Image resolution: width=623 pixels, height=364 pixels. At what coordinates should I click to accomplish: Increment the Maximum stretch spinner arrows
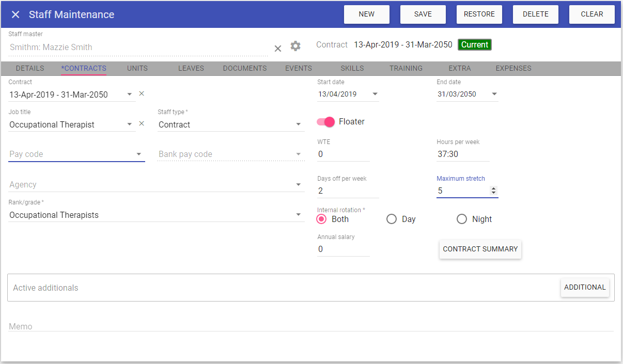(x=494, y=188)
